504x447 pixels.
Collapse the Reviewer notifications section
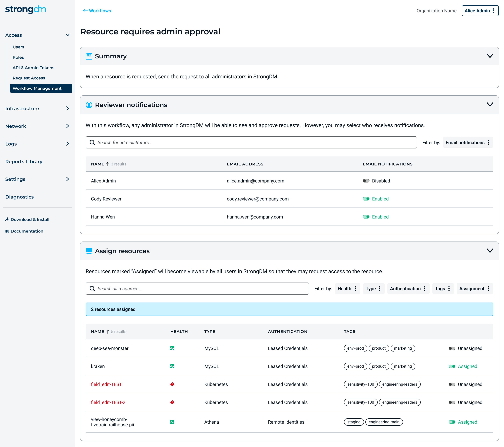pyautogui.click(x=490, y=104)
